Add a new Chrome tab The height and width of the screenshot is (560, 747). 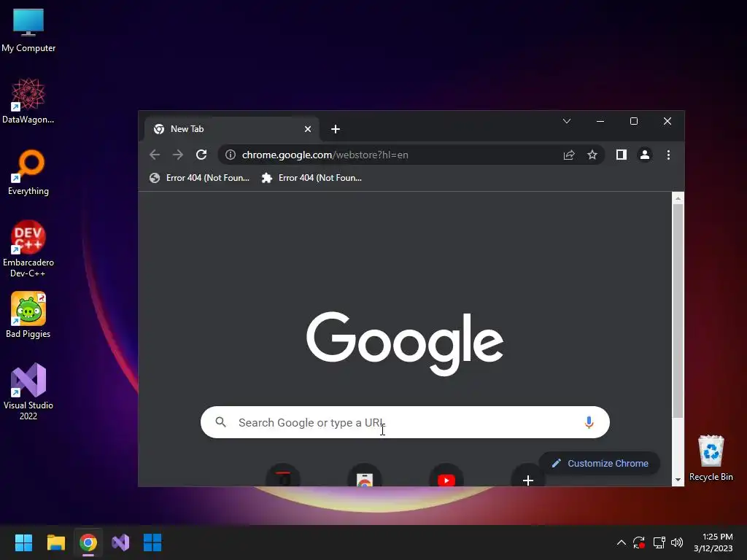(336, 129)
